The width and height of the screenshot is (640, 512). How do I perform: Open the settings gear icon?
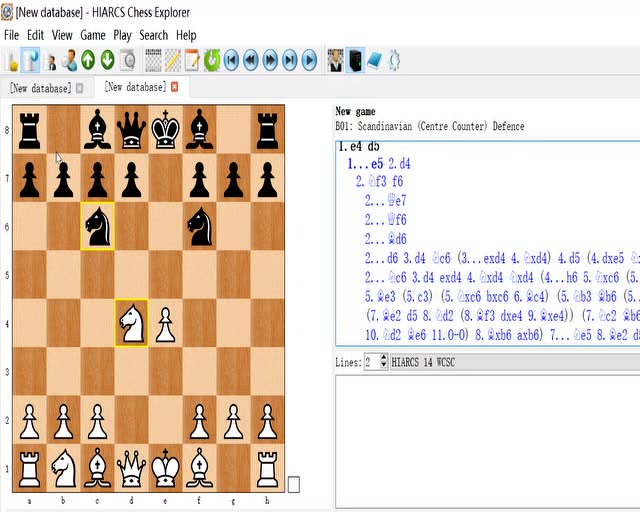394,60
